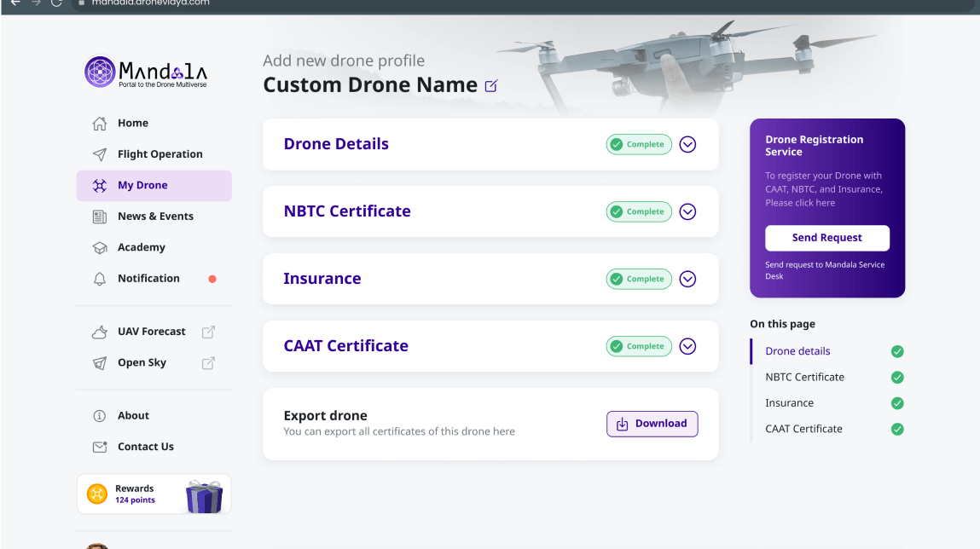The height and width of the screenshot is (549, 980).
Task: Click the green check beside CAAT Certificate in page list
Action: 897,429
